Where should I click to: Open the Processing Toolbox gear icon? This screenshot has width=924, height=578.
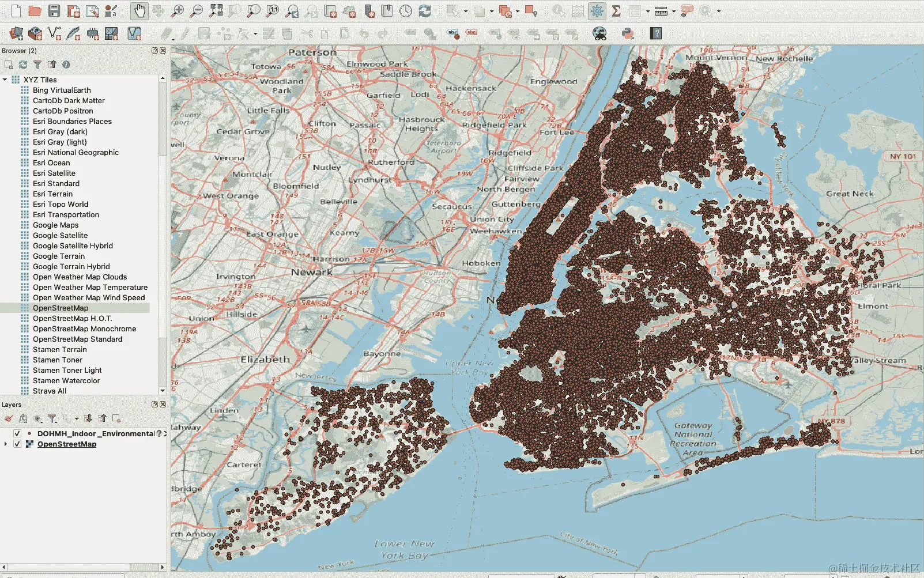[597, 10]
